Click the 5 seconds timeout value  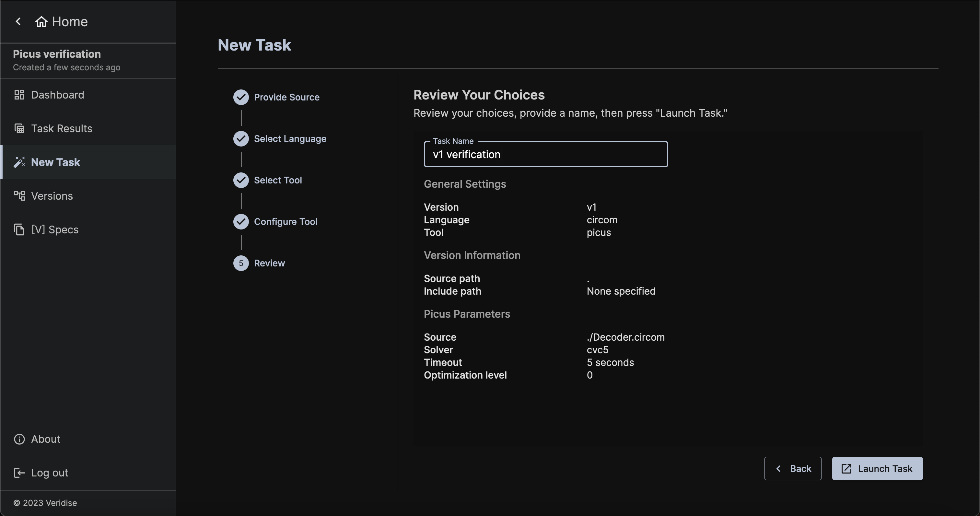[610, 362]
